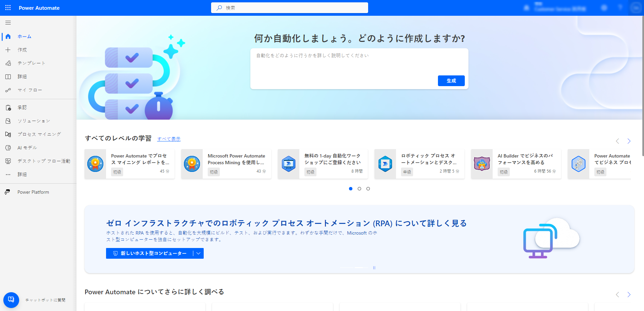Click the プロセス マイニング icon
644x311 pixels.
tap(8, 134)
